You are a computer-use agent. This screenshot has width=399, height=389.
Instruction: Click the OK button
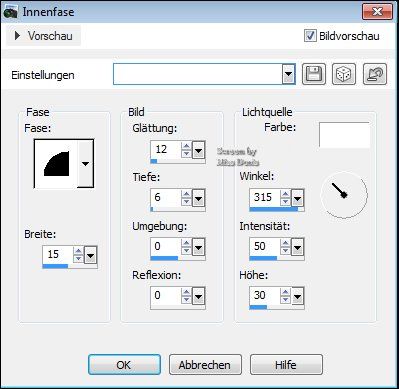point(124,365)
